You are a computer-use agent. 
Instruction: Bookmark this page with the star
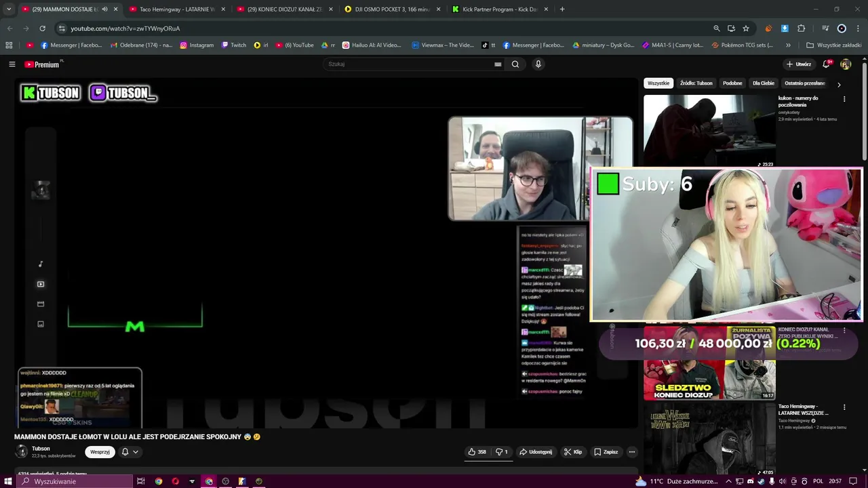(746, 28)
